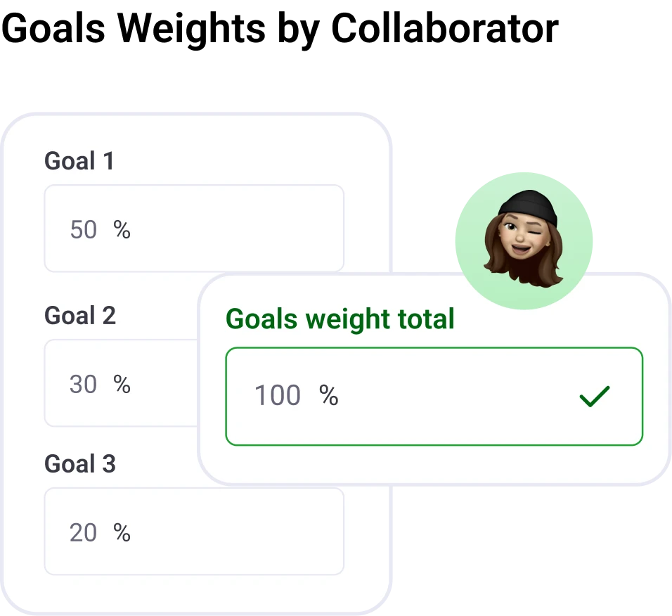This screenshot has width=672, height=616.
Task: Click the percent sign in Goal 1
Action: click(122, 230)
